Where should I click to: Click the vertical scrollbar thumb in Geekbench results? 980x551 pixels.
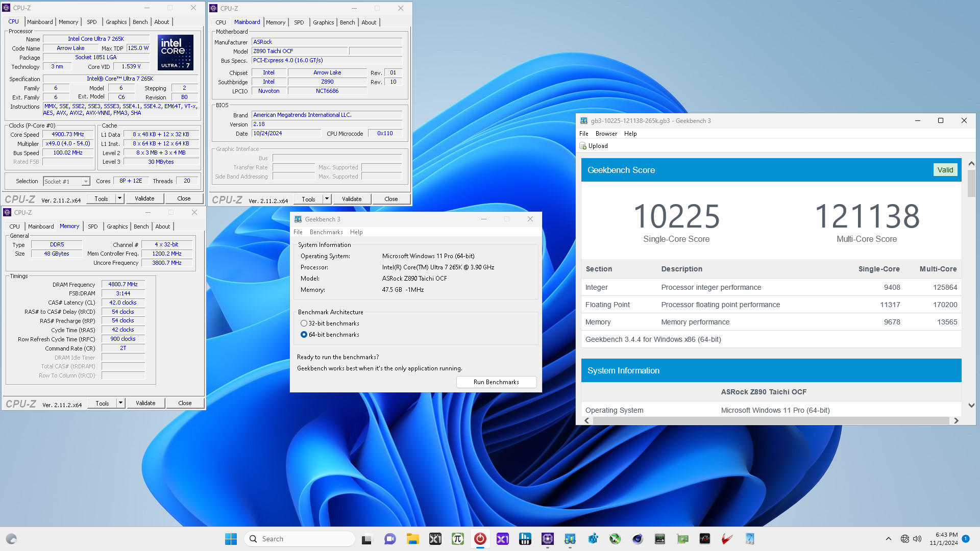(971, 183)
